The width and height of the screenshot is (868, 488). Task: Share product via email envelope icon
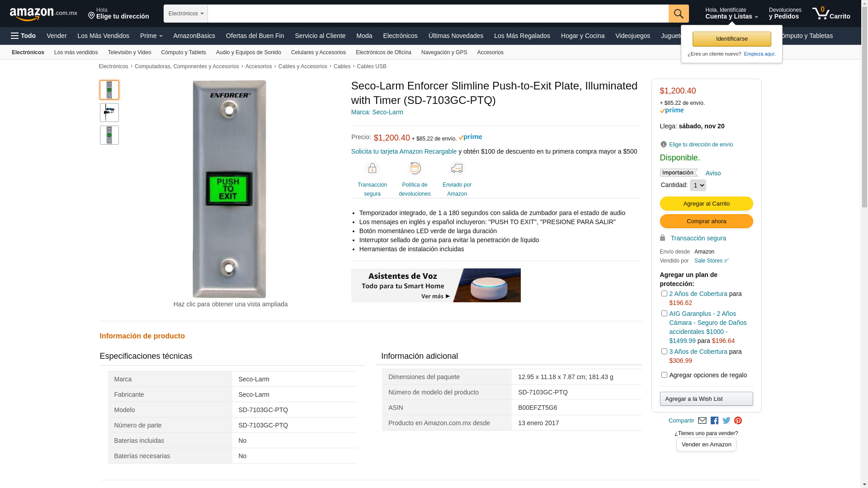pos(702,421)
